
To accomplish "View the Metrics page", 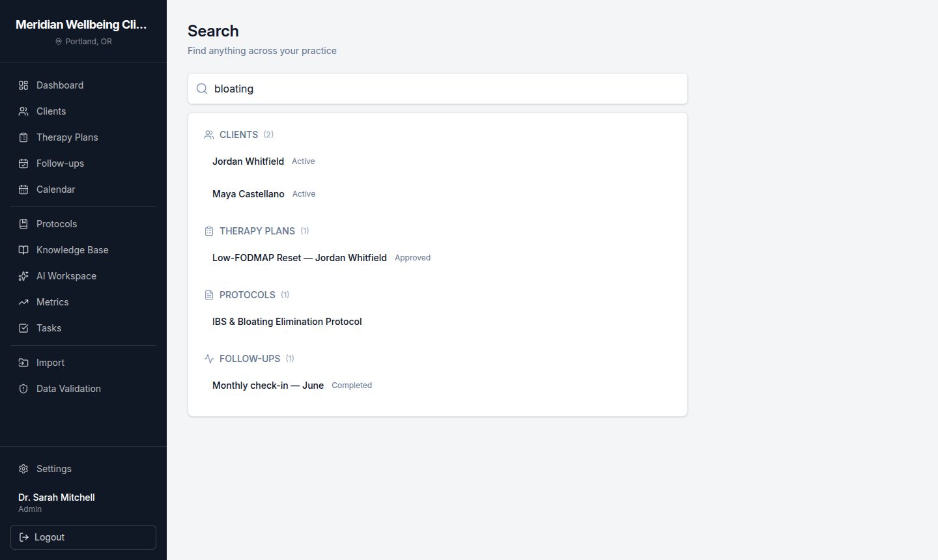I will [x=83, y=302].
